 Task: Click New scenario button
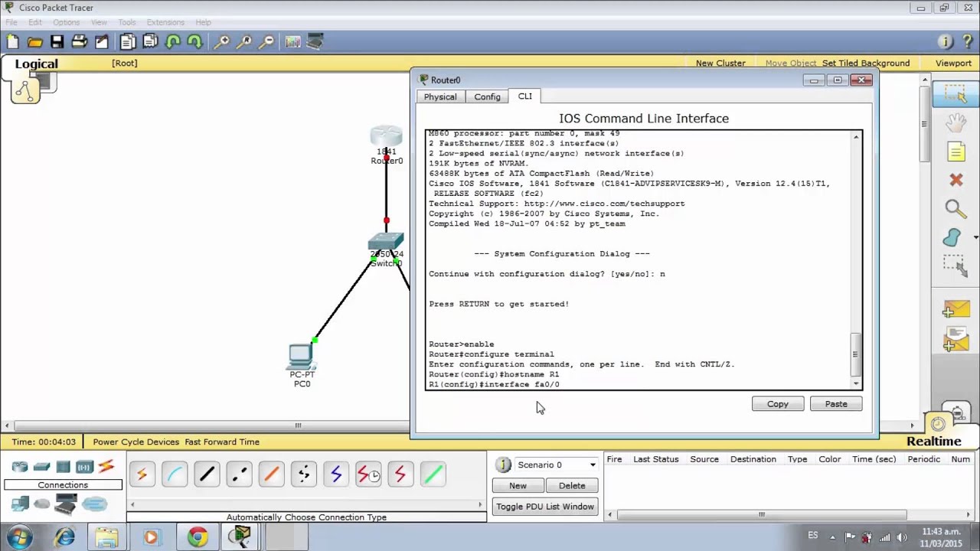(x=518, y=486)
